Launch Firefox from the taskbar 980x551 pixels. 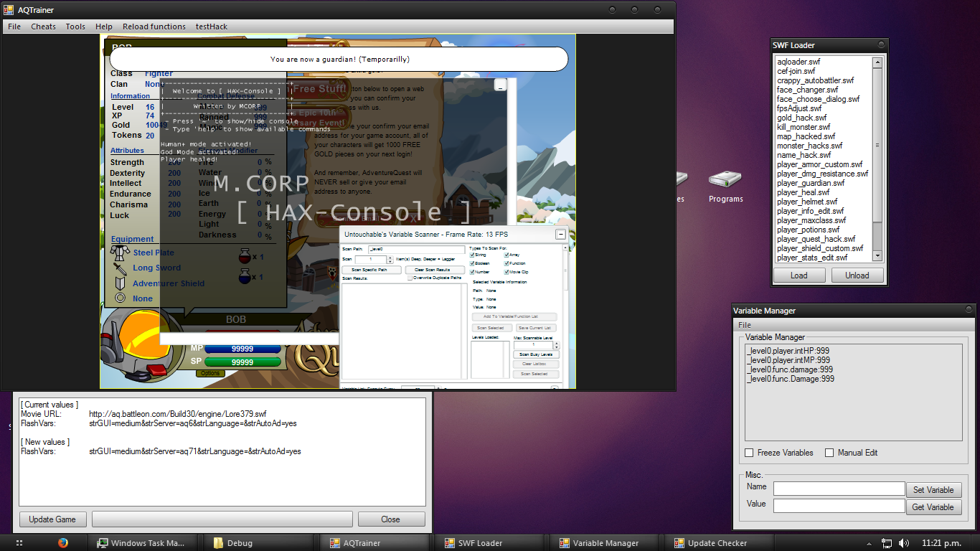(63, 543)
